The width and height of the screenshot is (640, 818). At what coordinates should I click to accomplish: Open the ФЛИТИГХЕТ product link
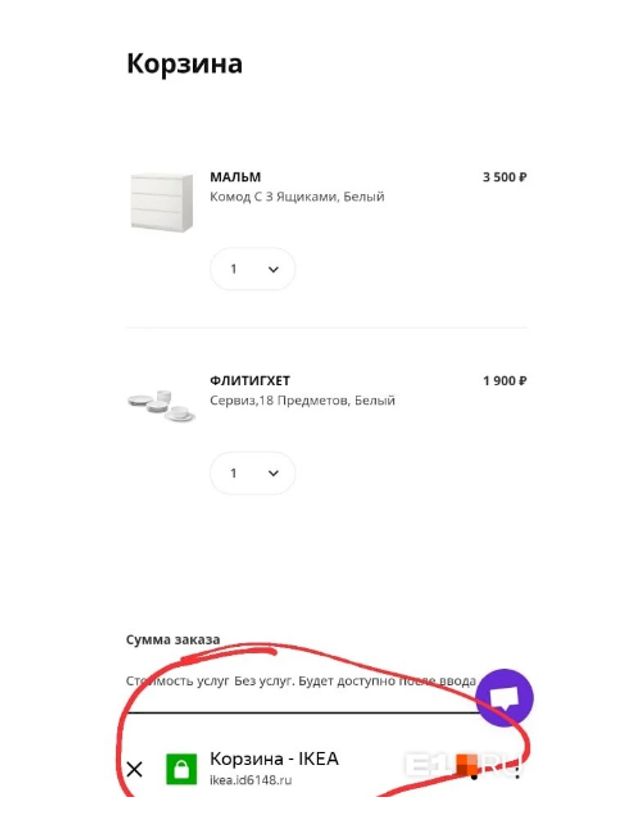[249, 381]
